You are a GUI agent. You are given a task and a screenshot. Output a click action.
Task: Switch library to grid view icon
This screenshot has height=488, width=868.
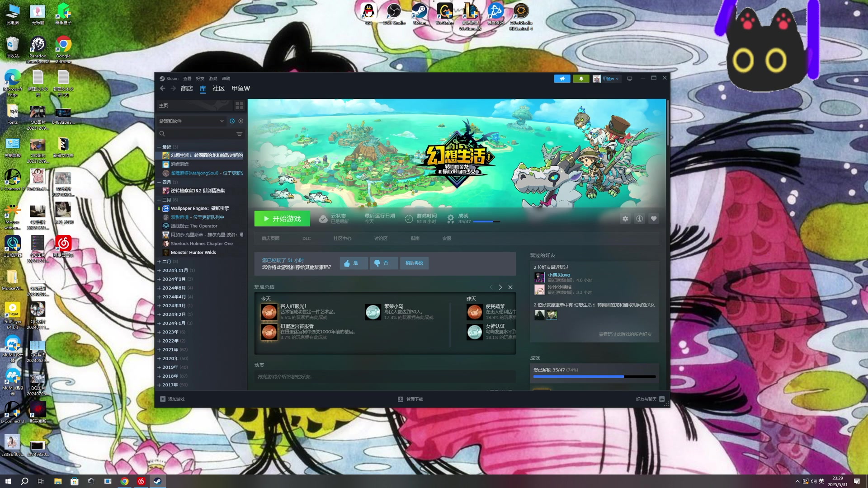coord(240,105)
